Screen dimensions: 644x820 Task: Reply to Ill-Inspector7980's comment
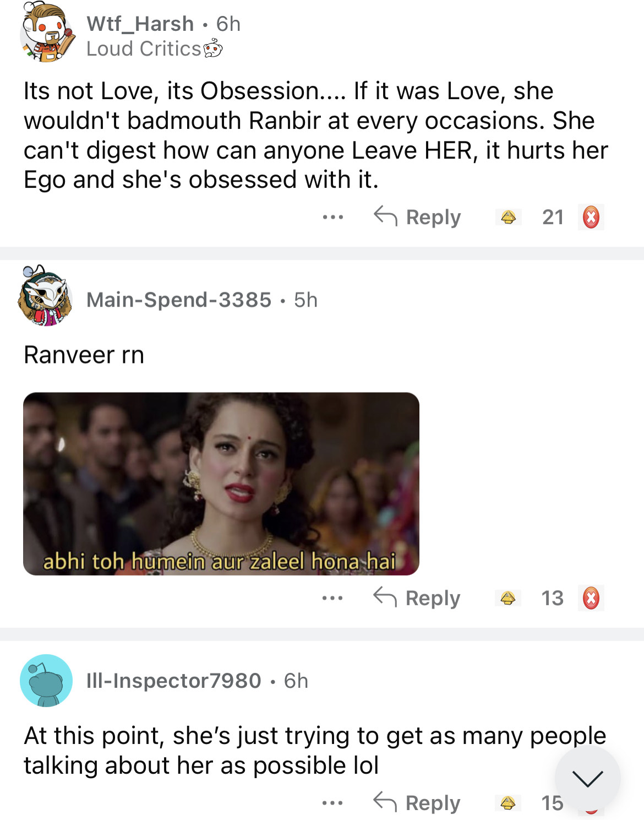(417, 803)
